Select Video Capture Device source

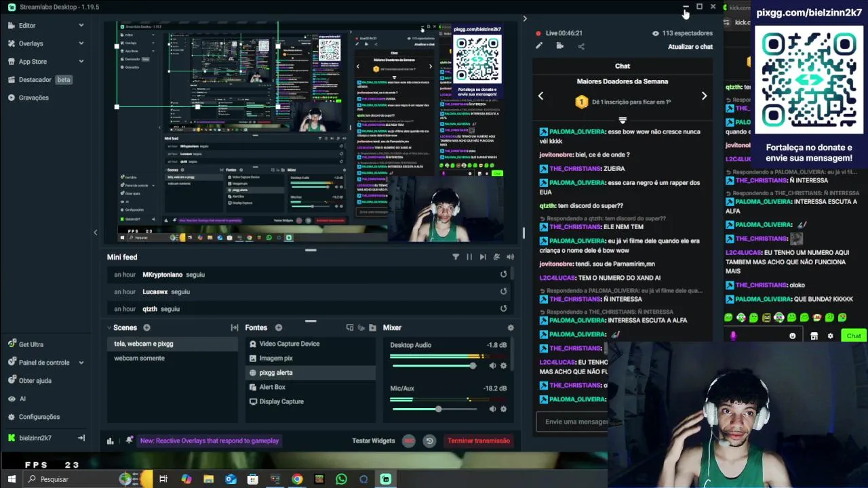[x=310, y=344]
